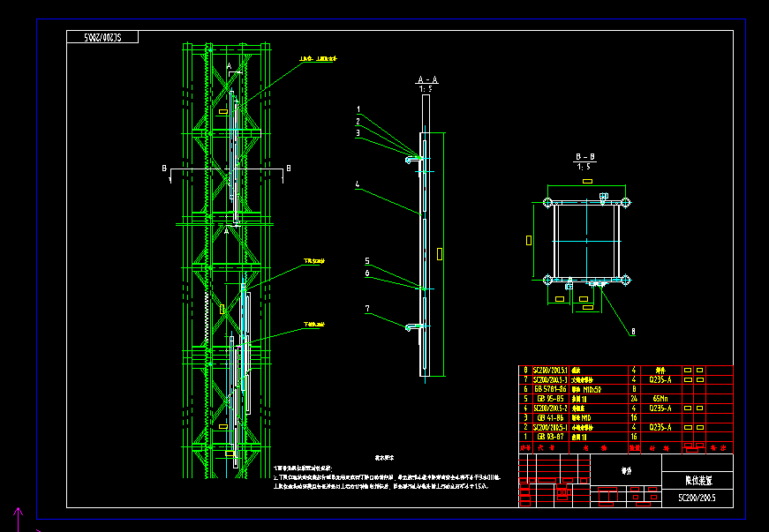Click the inverted 'SC200/200.5' box at top-left
The width and height of the screenshot is (769, 532).
click(102, 37)
